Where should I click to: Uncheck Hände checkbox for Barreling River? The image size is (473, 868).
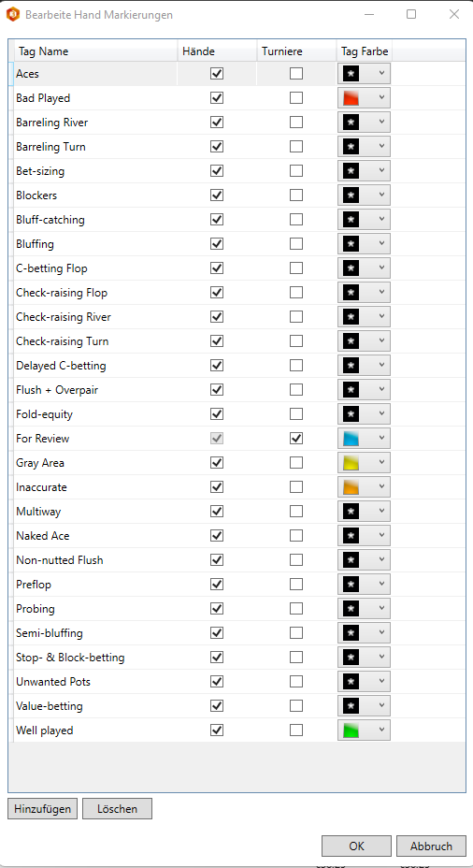tap(217, 123)
